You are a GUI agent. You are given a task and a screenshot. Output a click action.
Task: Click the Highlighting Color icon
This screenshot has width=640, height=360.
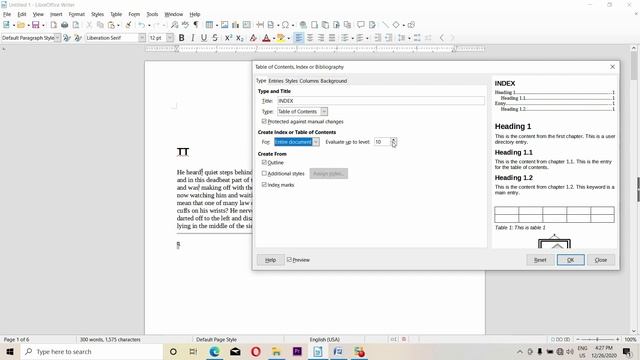(281, 38)
